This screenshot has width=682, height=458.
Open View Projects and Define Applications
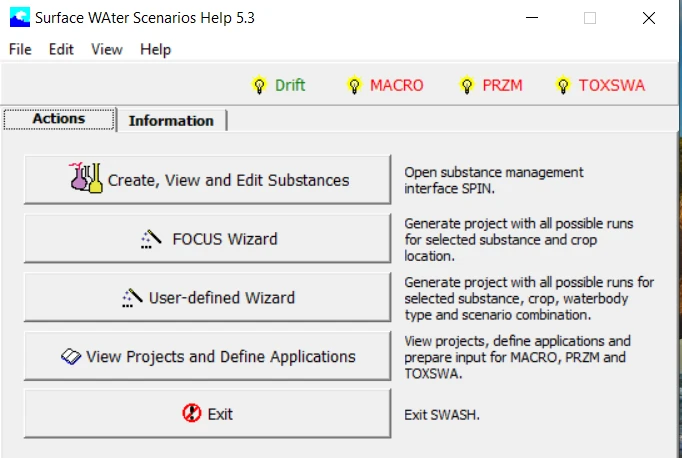pos(207,356)
